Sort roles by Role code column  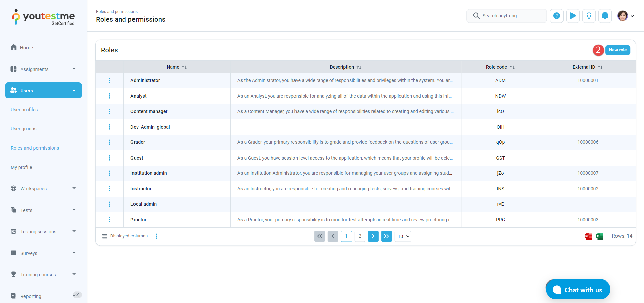coord(512,67)
